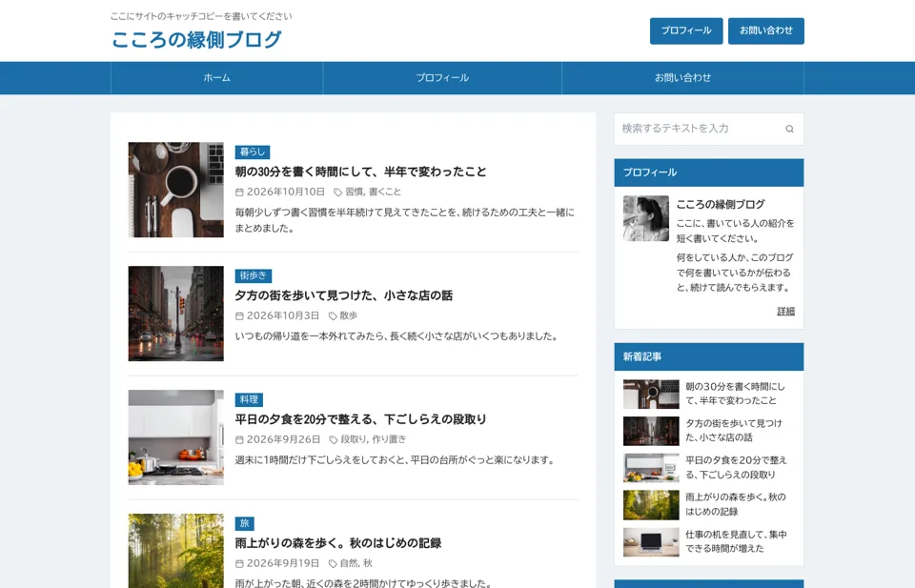This screenshot has width=915, height=588.
Task: Click sidebar city street thumbnail in 新着記事
Action: [x=651, y=431]
